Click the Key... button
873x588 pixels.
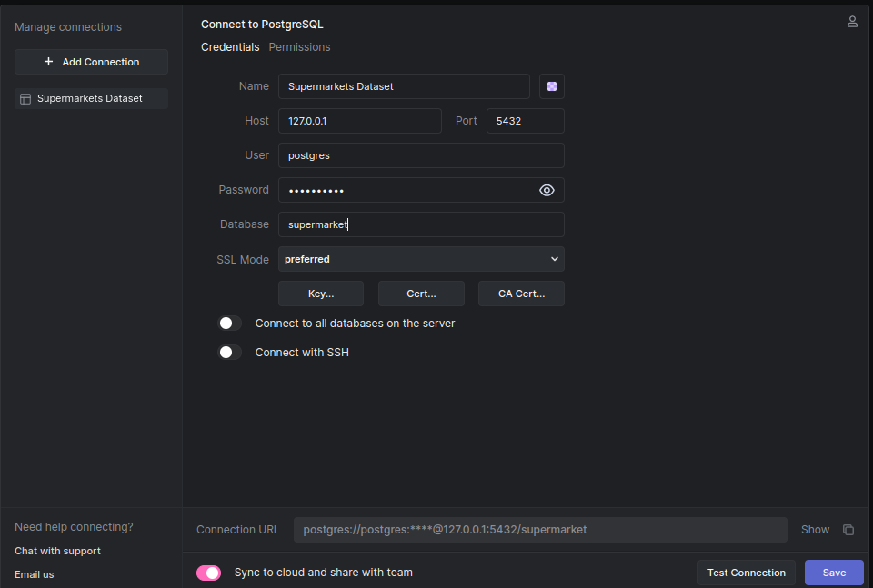tap(321, 294)
